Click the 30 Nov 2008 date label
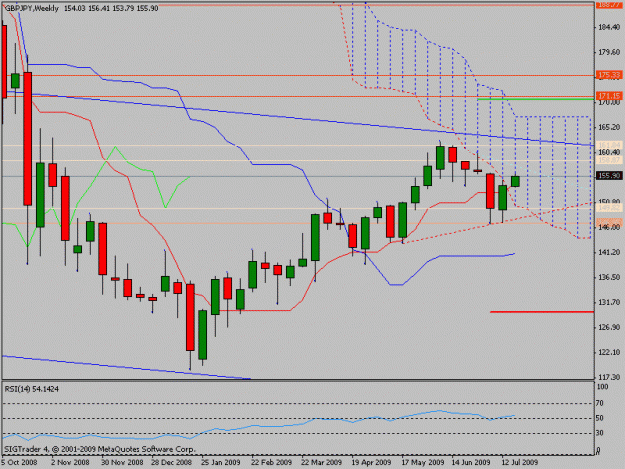Screen dimensions: 625x469 click(x=122, y=462)
